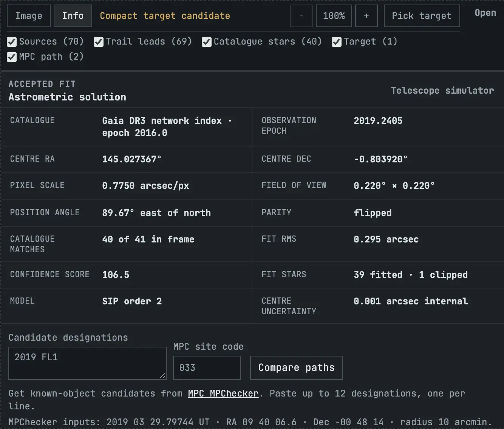Click the MPChecker inputs line
504x429 pixels.
[x=250, y=422]
